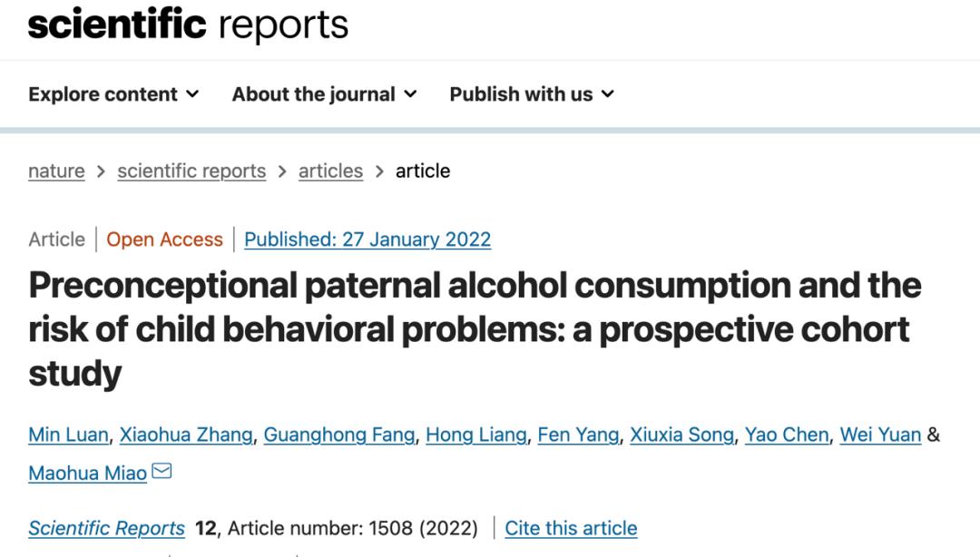Image resolution: width=980 pixels, height=557 pixels.
Task: Open author Min Luan's profile
Action: point(69,435)
